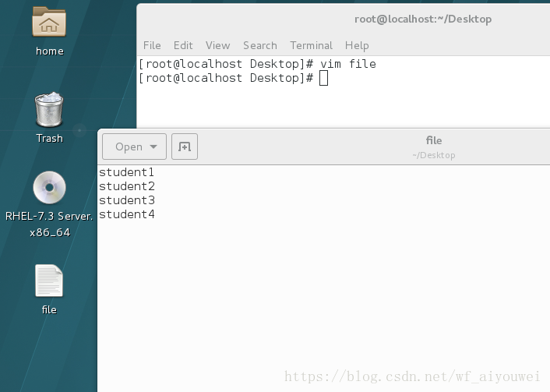
Task: Open the terminal Search menu
Action: pyautogui.click(x=260, y=46)
